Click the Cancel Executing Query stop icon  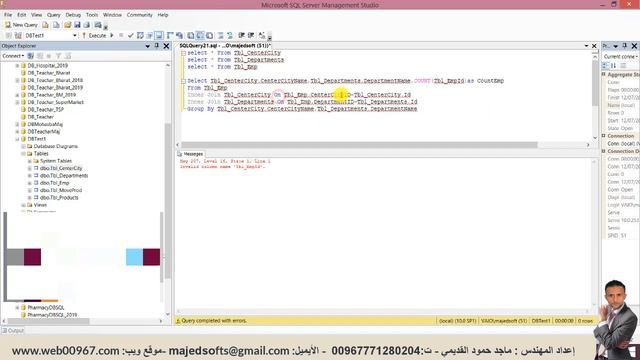121,36
